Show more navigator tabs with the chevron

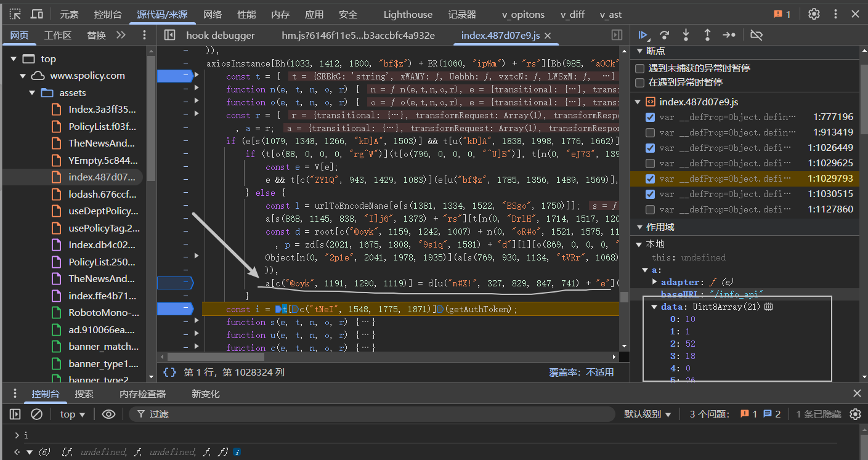[121, 35]
